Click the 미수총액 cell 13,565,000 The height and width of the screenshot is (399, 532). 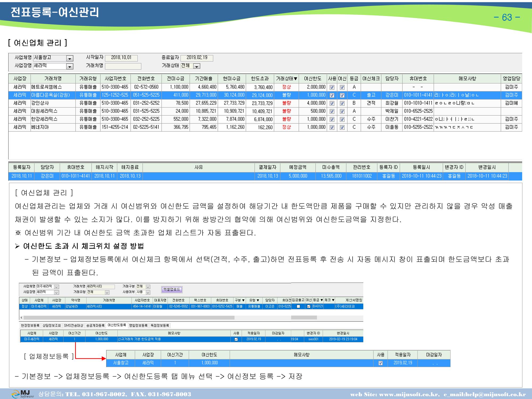tap(331, 176)
